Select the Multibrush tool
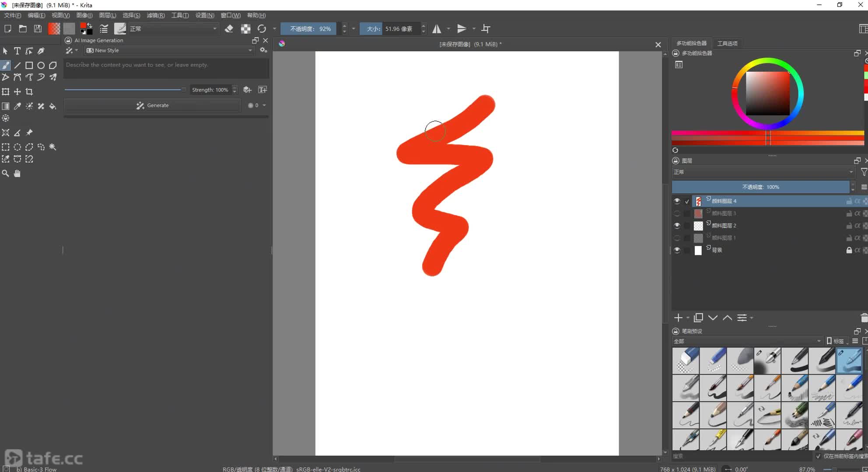868x472 pixels. coord(52,77)
